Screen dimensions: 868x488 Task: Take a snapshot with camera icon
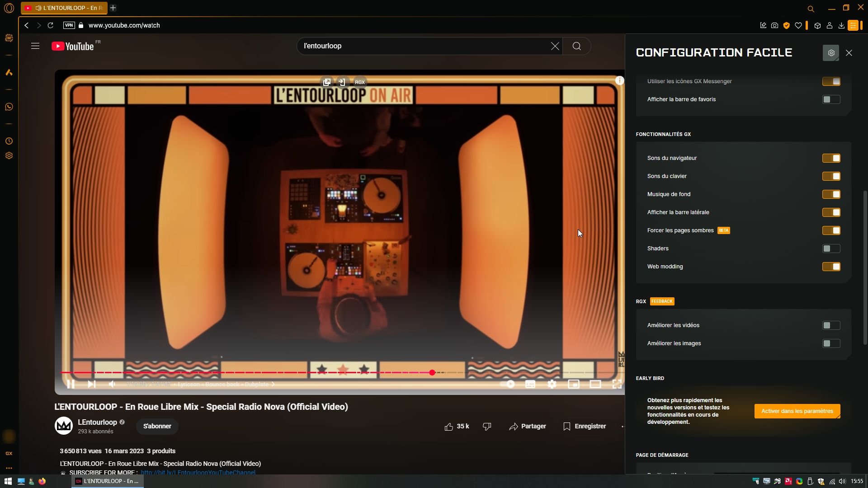click(775, 25)
